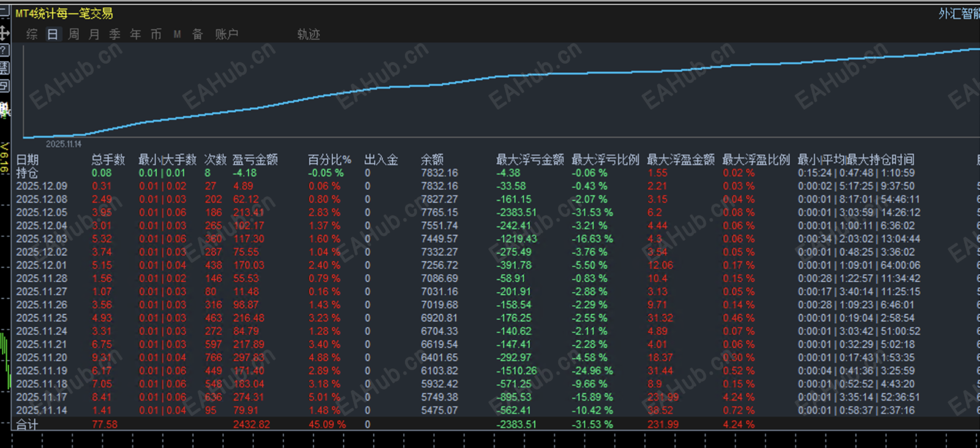
Task: Select the 备 tab
Action: [x=198, y=34]
